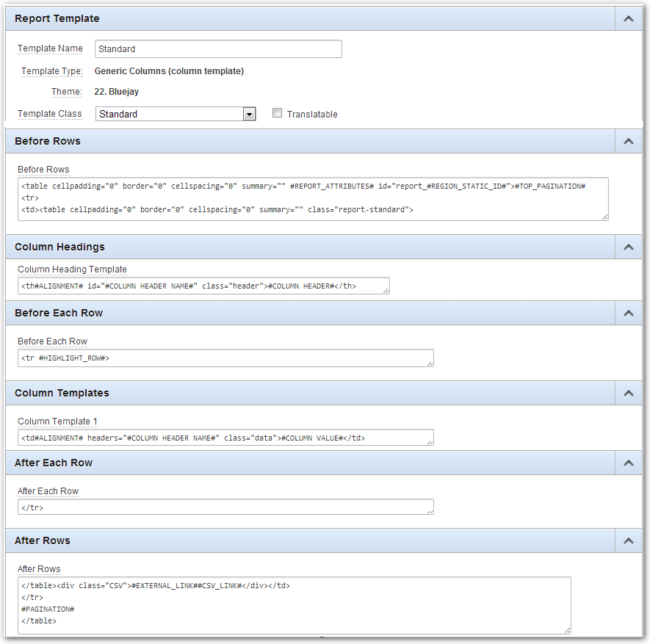
Task: Collapse the After Rows section chevron
Action: coord(629,540)
